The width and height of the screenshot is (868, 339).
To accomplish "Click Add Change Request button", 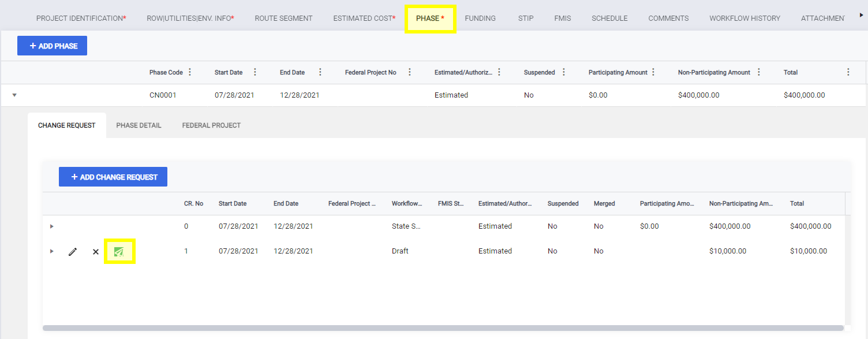I will [x=113, y=177].
